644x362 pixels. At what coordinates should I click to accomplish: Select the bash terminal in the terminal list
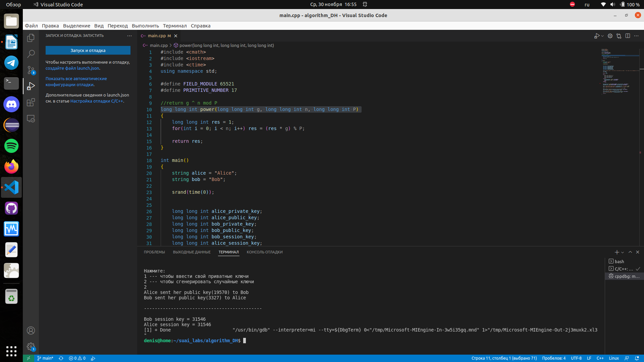tap(619, 261)
